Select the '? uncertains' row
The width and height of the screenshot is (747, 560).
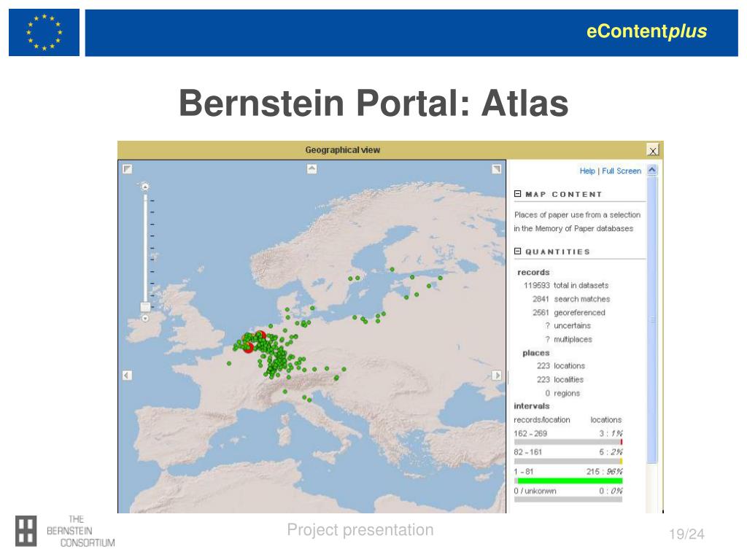(x=568, y=326)
